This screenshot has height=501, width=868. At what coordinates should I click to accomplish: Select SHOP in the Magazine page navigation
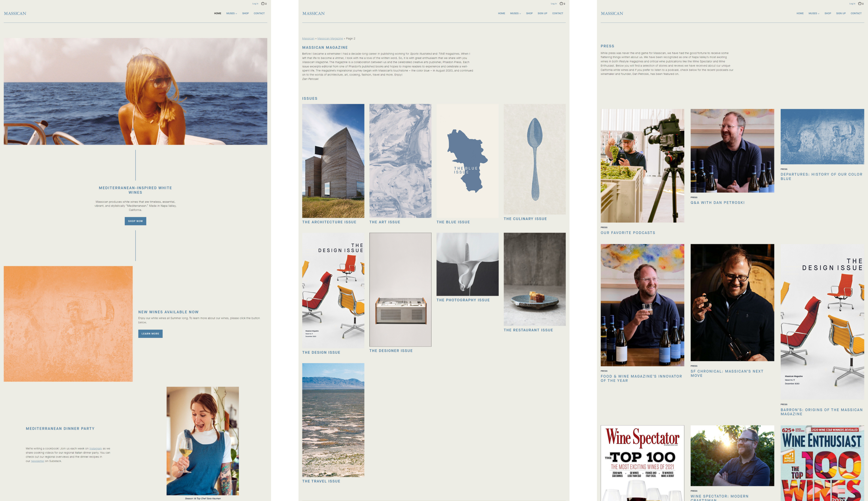tap(529, 13)
